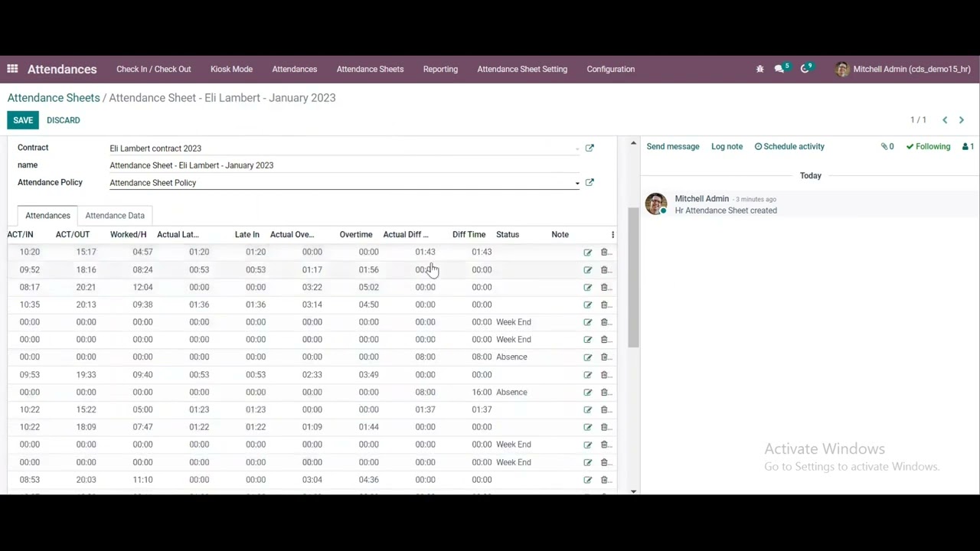
Task: Sort by the Overtime column header
Action: (x=356, y=234)
